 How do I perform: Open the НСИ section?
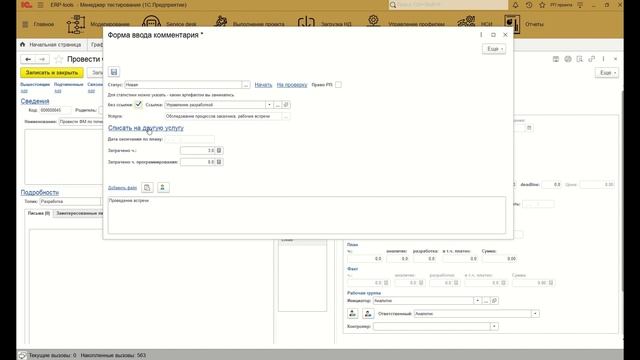pos(475,24)
